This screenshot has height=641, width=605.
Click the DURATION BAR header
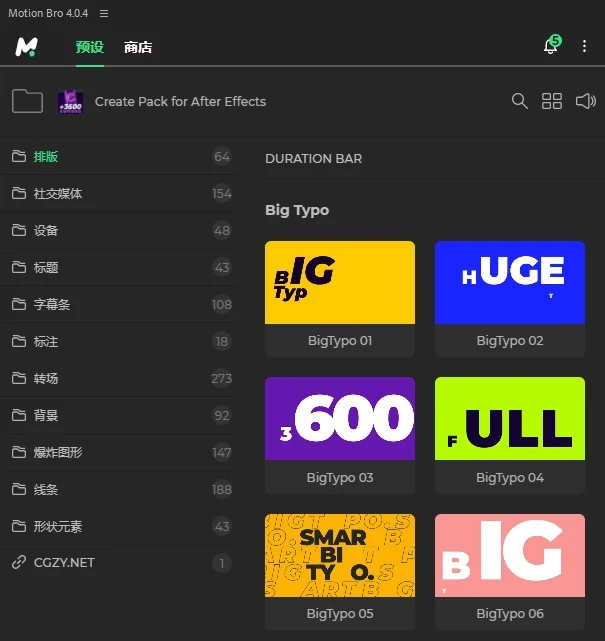pos(313,158)
